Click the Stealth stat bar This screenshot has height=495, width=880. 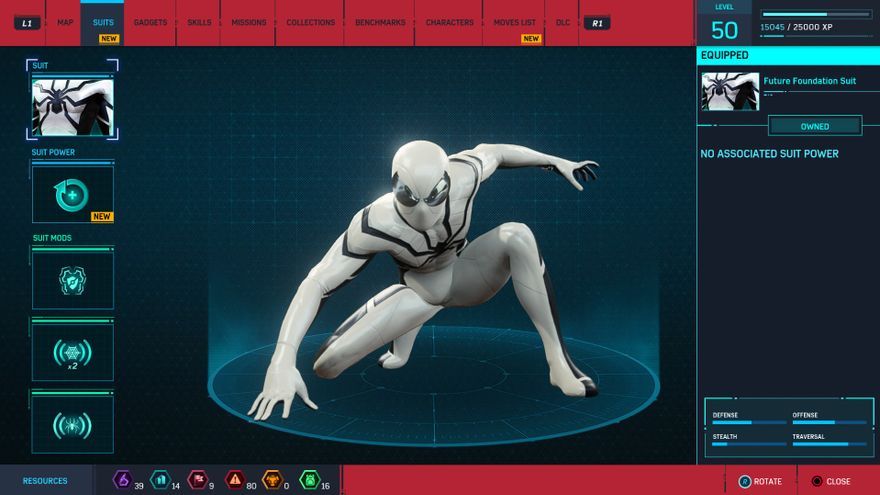tap(749, 444)
